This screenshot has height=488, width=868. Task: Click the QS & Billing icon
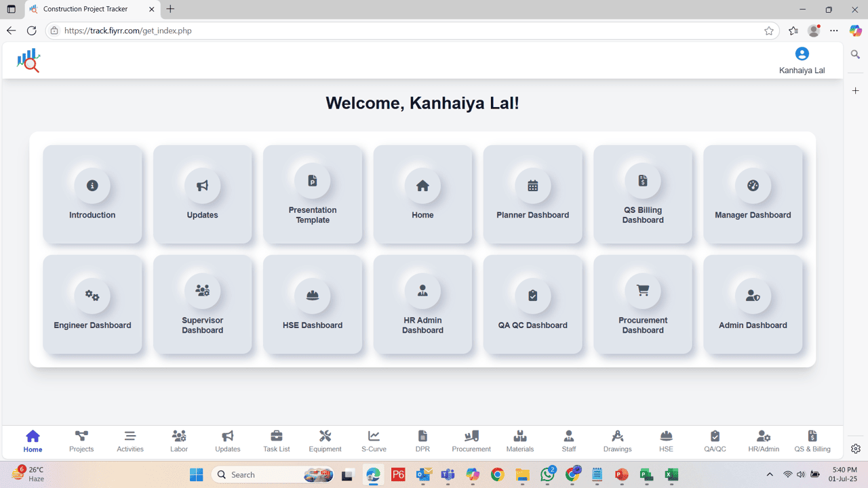(x=812, y=441)
